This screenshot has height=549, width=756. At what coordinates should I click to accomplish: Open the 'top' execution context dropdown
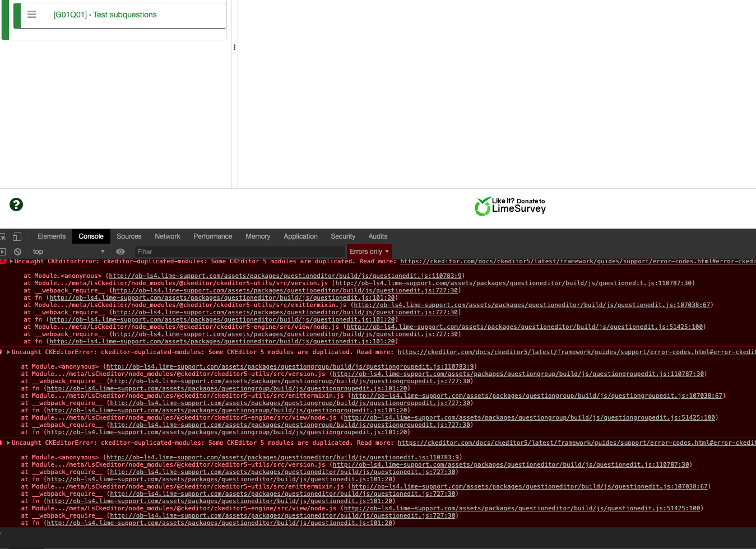coord(69,252)
